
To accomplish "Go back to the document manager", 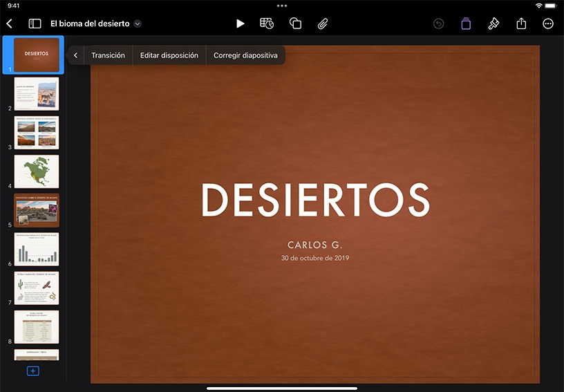I will pyautogui.click(x=10, y=24).
